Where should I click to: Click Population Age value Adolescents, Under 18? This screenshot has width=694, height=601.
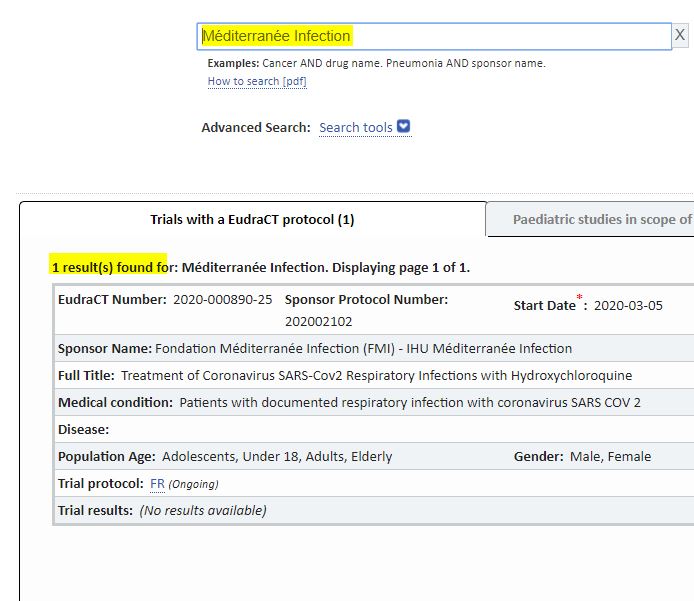click(277, 457)
